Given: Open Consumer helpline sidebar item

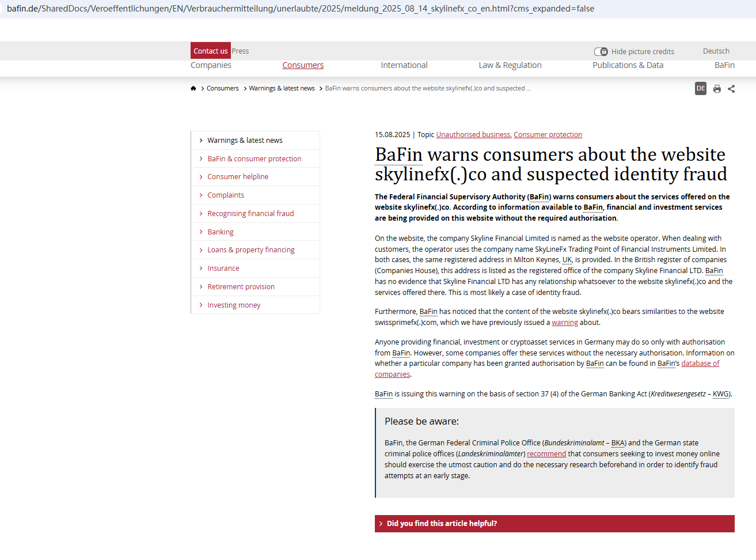Looking at the screenshot, I should pyautogui.click(x=255, y=177).
